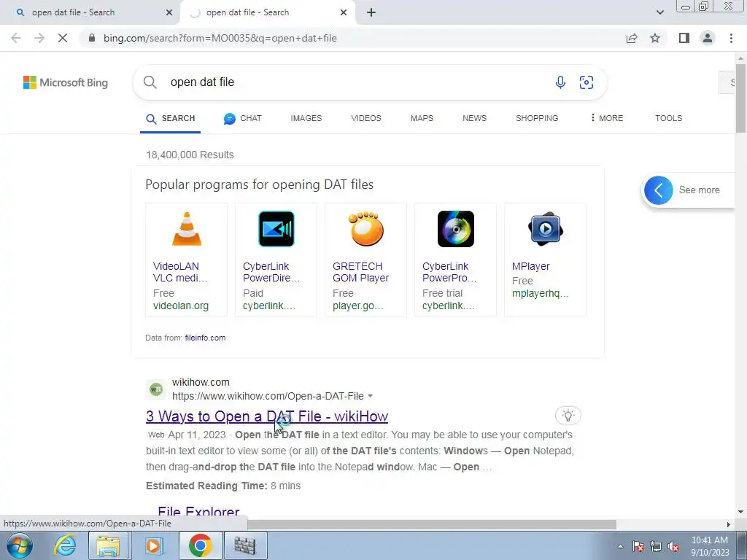Screen dimensions: 747x560
Task: Open the NEWS tab
Action: 474,118
